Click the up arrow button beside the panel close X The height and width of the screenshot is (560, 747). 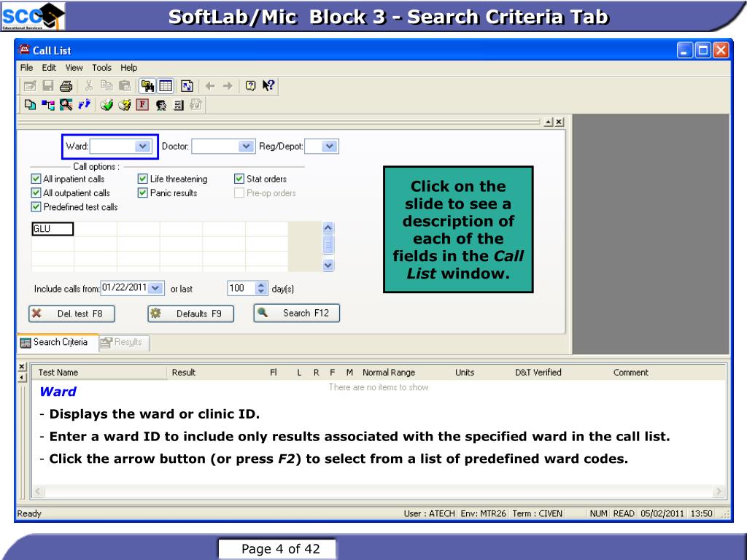[549, 122]
